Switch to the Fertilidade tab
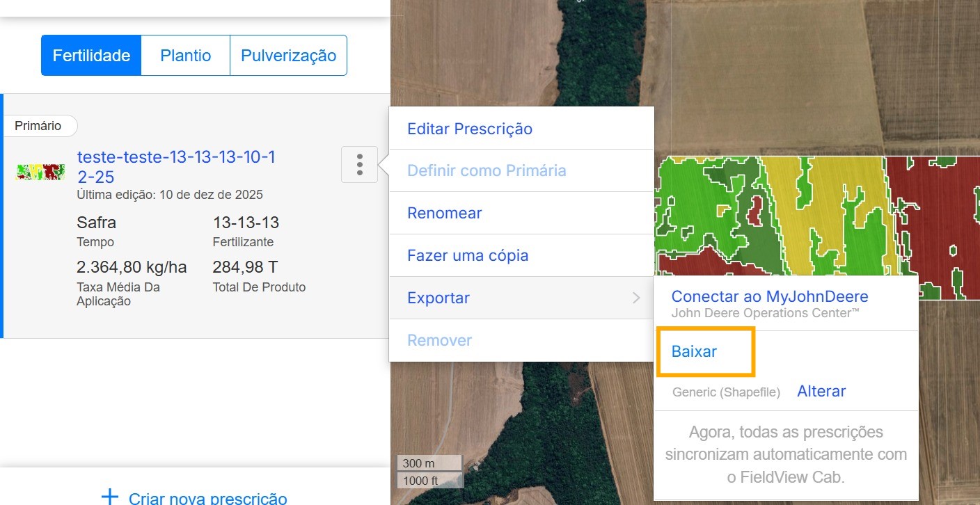The image size is (980, 505). coord(91,56)
